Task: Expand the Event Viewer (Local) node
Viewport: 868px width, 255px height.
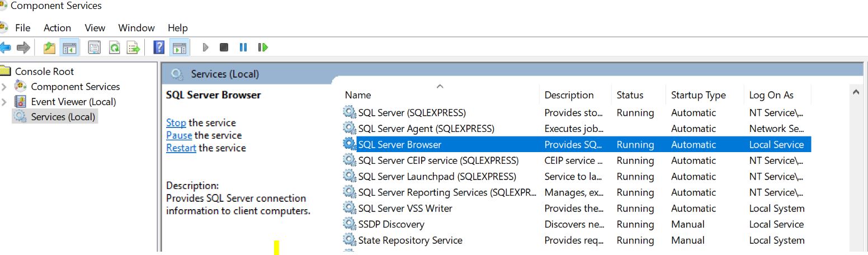Action: tap(4, 102)
